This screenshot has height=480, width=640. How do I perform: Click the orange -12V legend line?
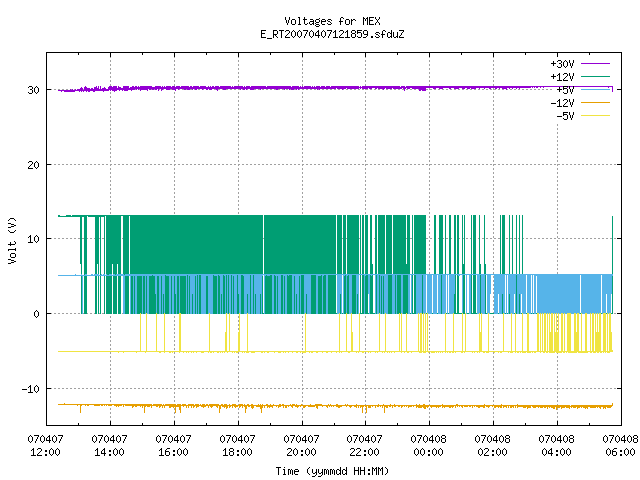pos(595,102)
